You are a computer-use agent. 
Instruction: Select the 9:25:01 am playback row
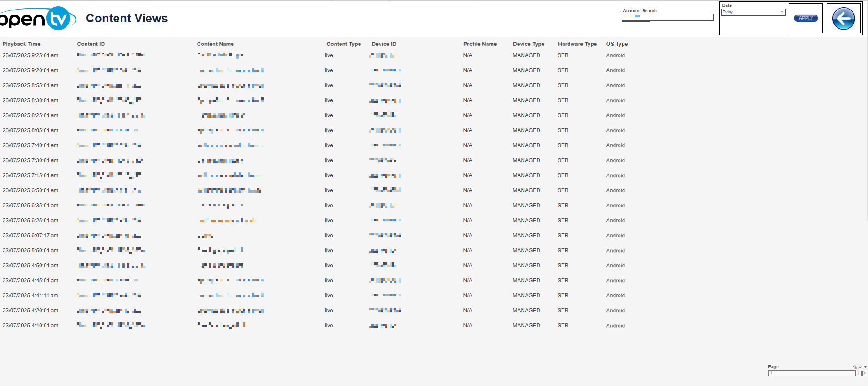30,55
